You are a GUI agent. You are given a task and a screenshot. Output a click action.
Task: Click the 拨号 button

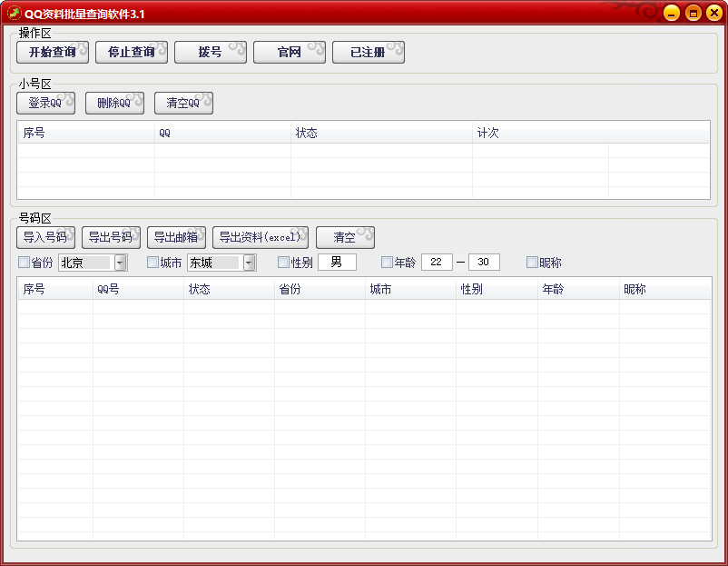tap(211, 52)
